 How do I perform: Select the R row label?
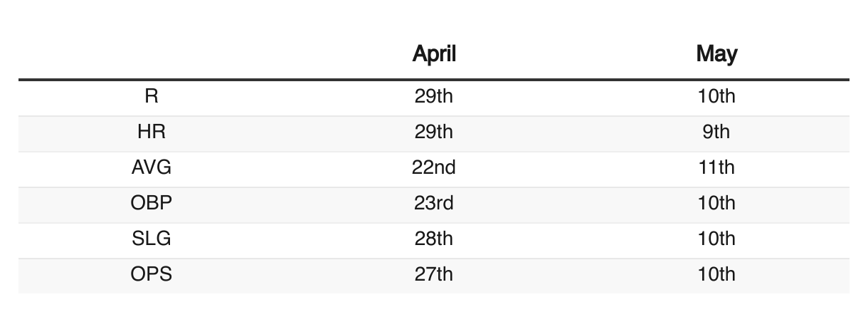152,97
